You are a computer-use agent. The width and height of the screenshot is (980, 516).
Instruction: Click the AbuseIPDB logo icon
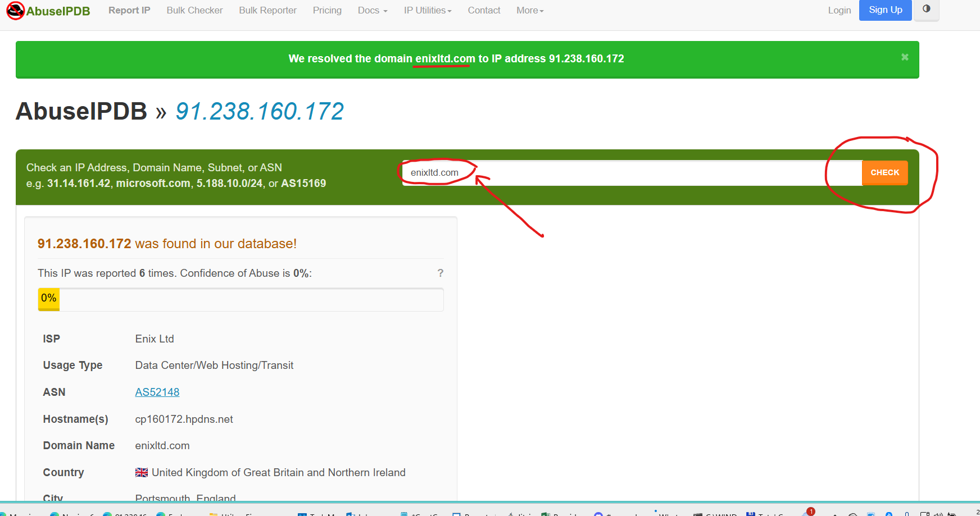pos(15,11)
